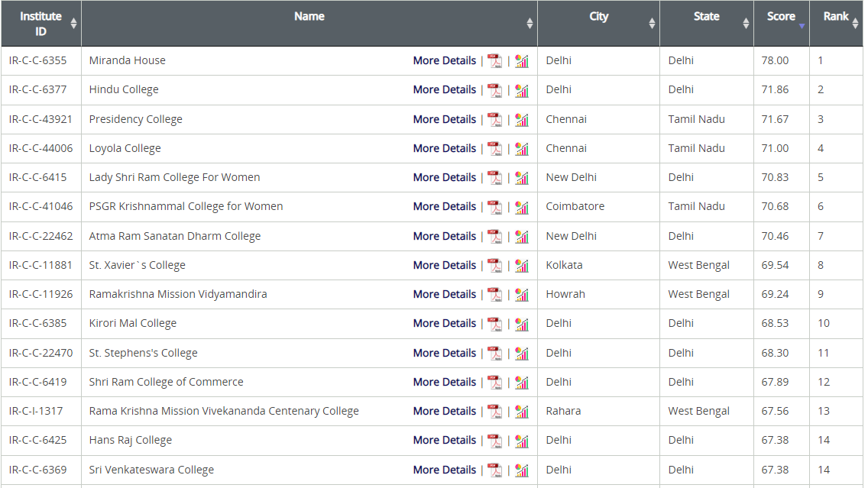Select institute ID IR-C-I-1317
Image resolution: width=868 pixels, height=488 pixels.
coord(36,411)
